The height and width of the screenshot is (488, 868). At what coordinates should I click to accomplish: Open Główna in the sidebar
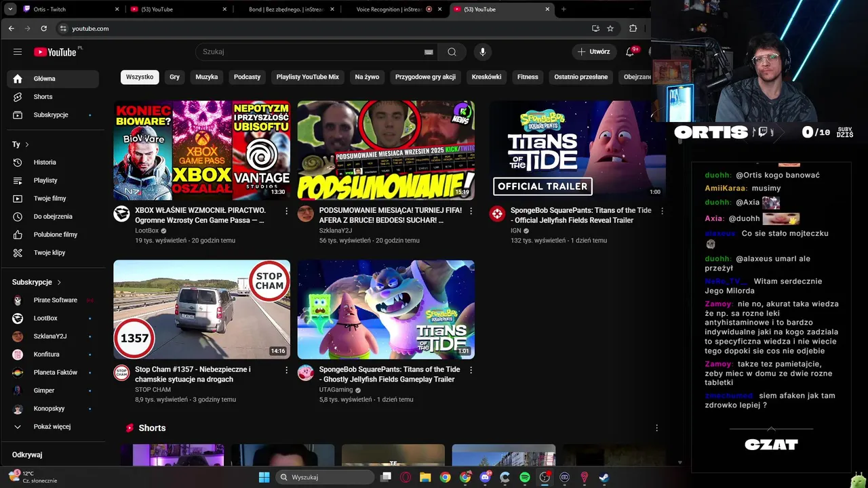53,79
